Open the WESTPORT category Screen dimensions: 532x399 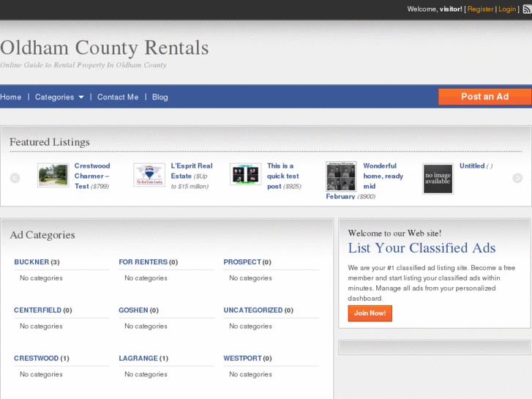tap(243, 359)
